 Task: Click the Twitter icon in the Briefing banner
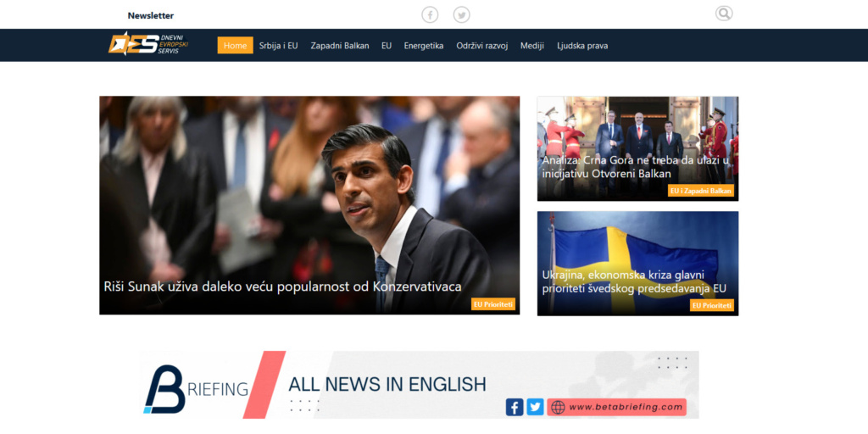click(535, 407)
